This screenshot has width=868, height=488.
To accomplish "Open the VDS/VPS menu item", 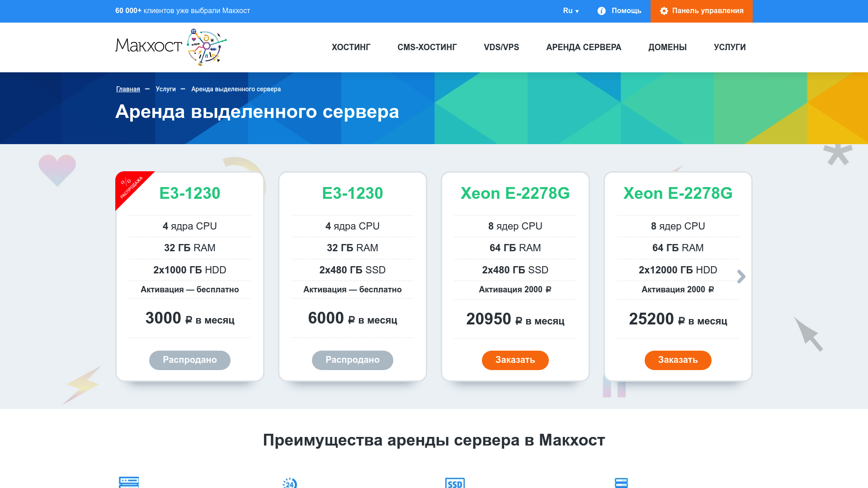I will click(501, 47).
